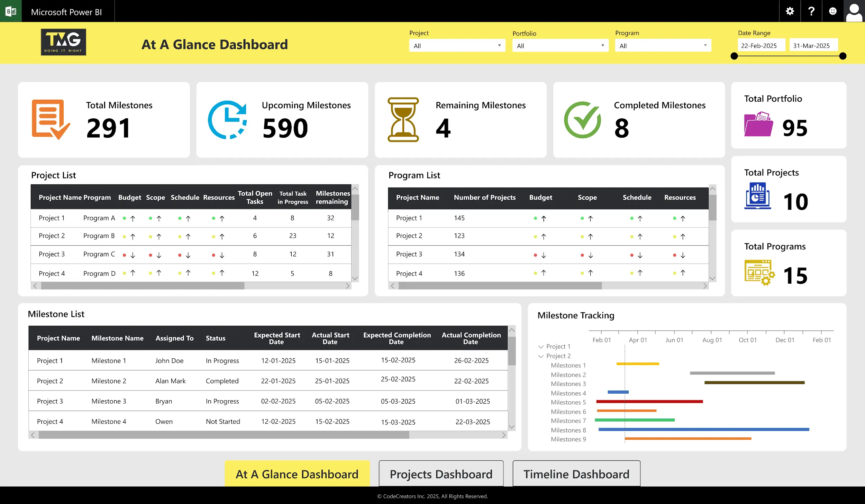Click the help question mark icon
The image size is (865, 504).
(x=811, y=11)
